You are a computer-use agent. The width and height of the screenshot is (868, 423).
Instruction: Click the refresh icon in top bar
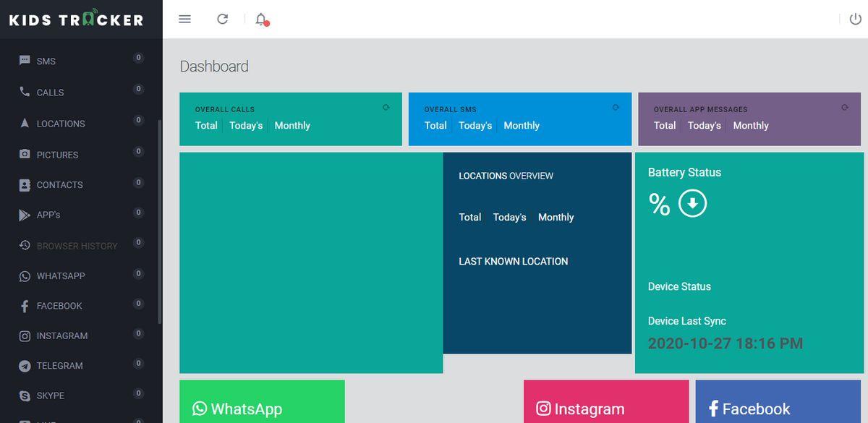[x=223, y=19]
